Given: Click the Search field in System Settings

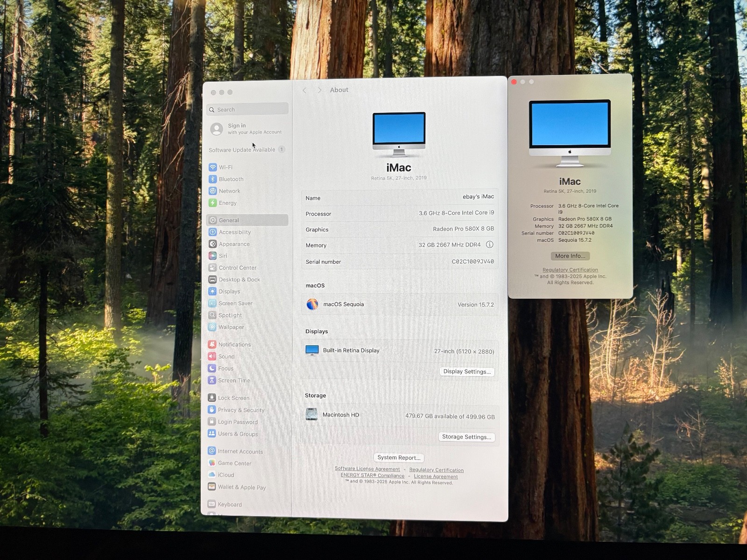Looking at the screenshot, I should click(x=247, y=109).
